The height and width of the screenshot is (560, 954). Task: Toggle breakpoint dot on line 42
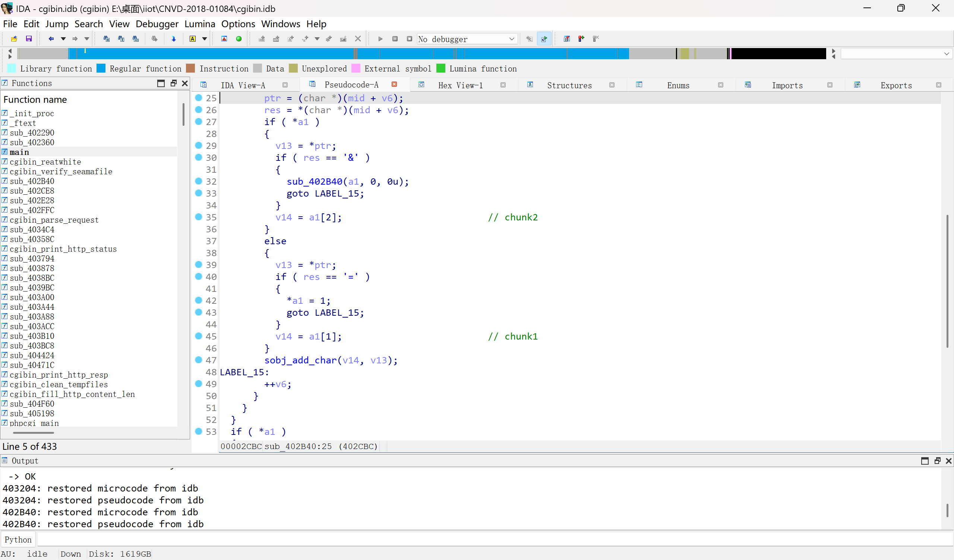pyautogui.click(x=198, y=300)
